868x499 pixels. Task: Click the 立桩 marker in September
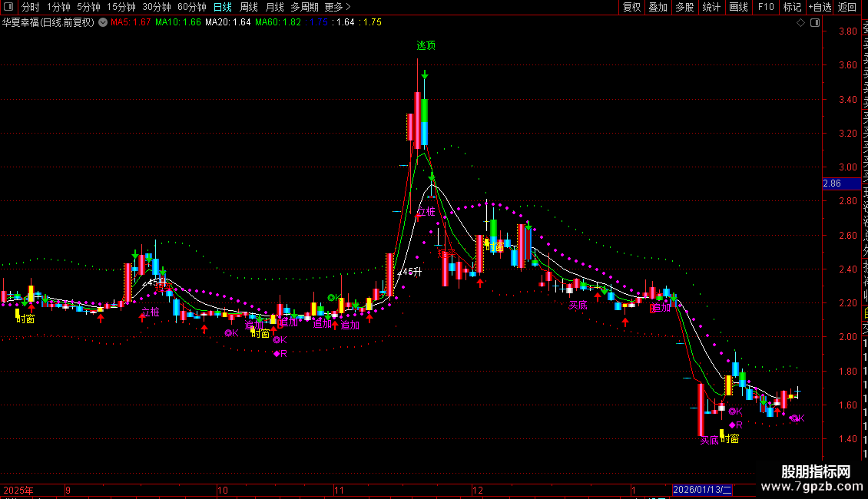[x=151, y=312]
